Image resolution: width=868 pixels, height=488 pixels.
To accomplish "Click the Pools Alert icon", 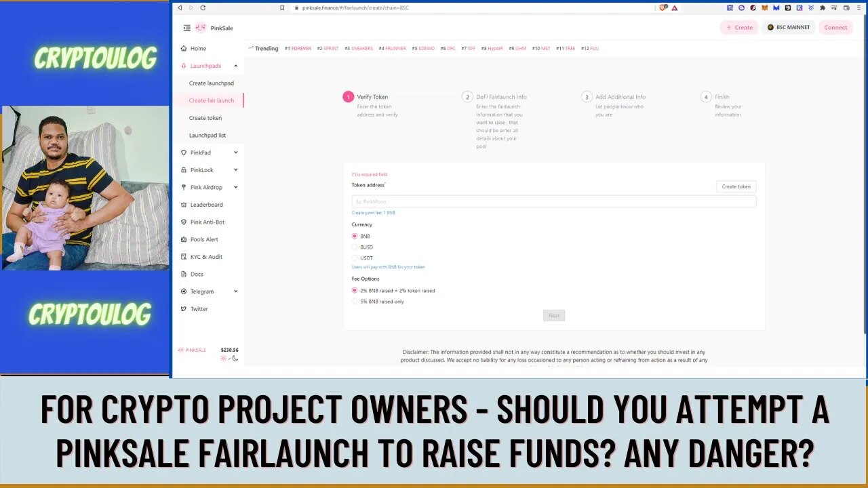I will pos(184,239).
